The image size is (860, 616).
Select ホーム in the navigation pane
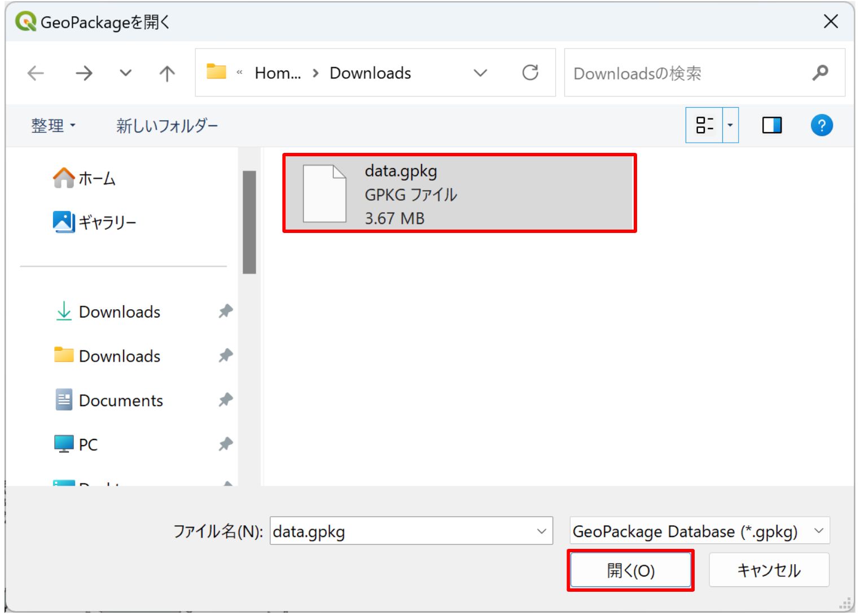85,178
